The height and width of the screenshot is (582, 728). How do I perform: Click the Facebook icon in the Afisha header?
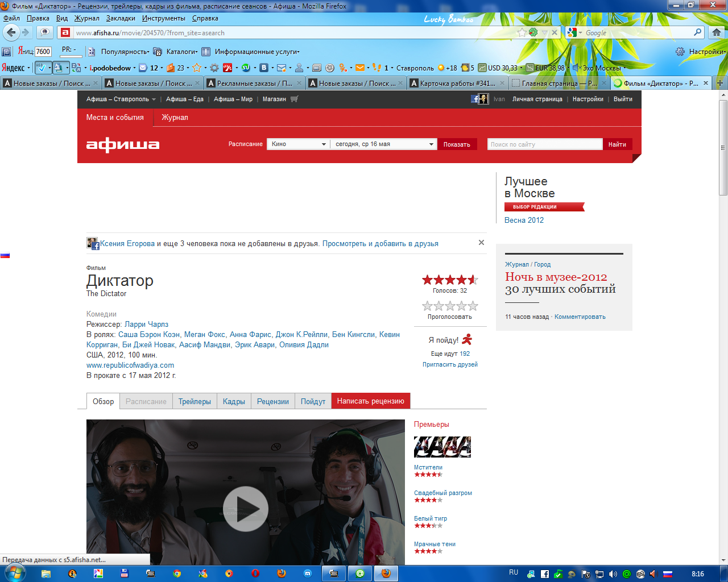pos(474,99)
